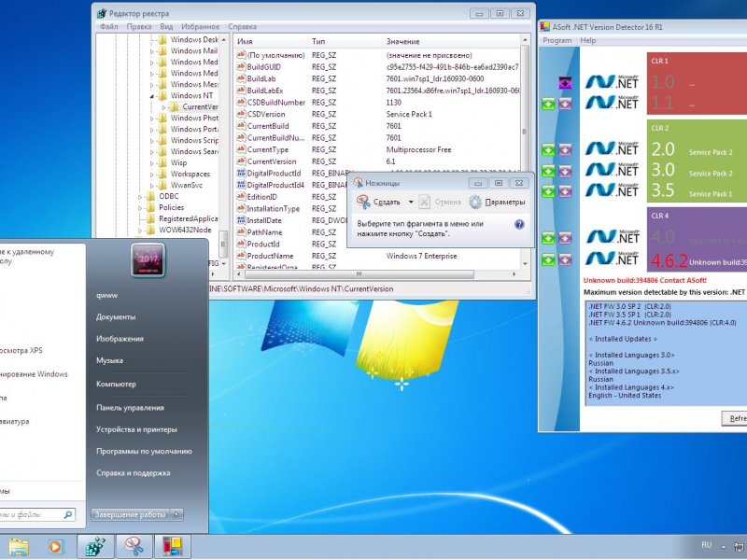Open Snipping Tool Параметры options
This screenshot has height=560, width=747.
[x=498, y=202]
